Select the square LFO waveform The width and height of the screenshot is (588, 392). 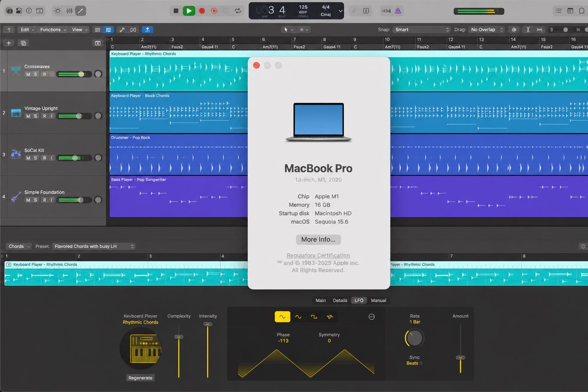pyautogui.click(x=314, y=317)
